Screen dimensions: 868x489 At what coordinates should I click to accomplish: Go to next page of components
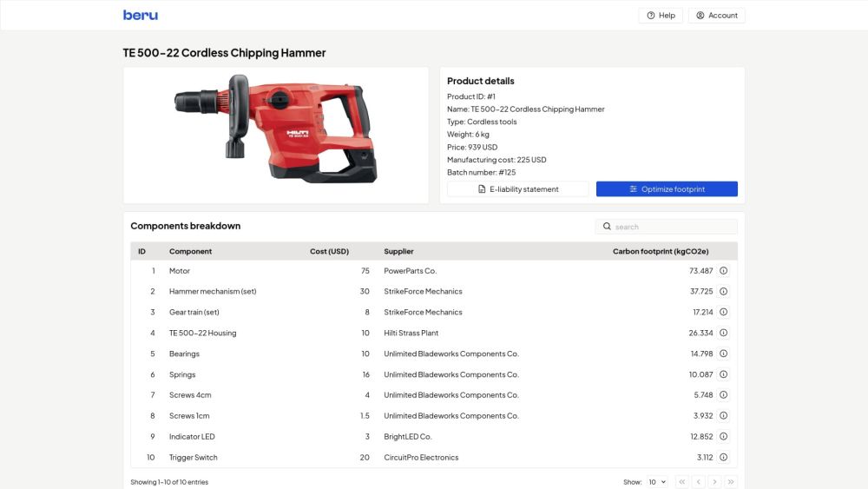pos(714,482)
